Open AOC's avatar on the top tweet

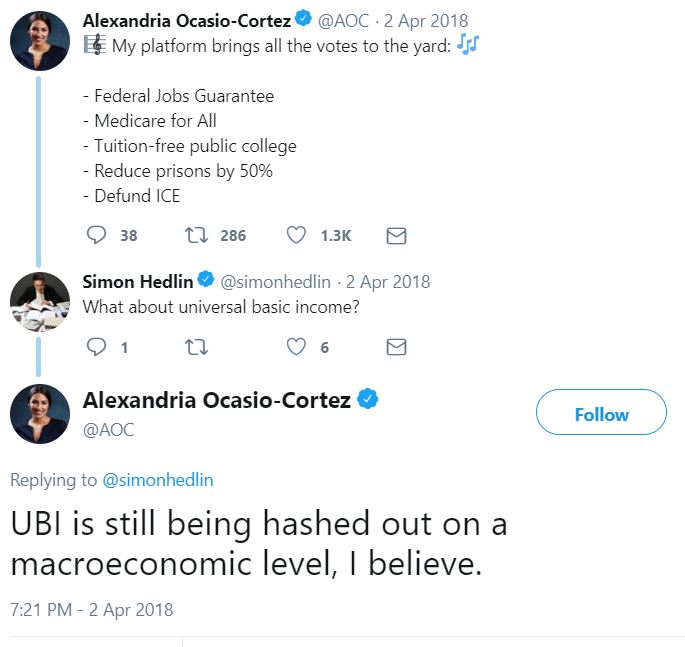pos(40,41)
